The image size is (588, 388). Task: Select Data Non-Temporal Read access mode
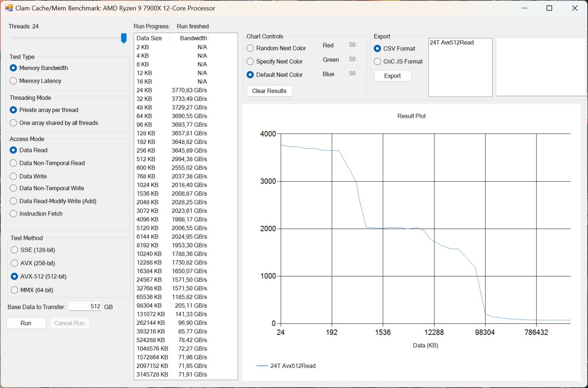click(47, 163)
